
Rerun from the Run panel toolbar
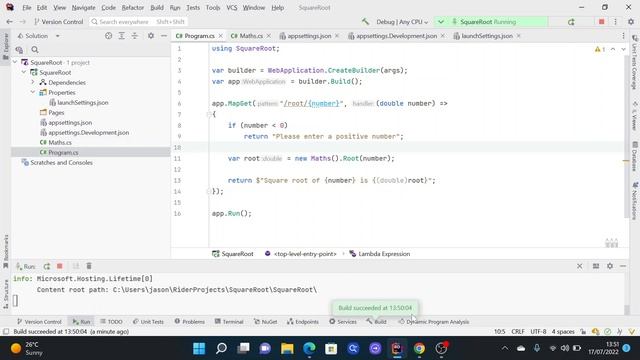tap(47, 266)
